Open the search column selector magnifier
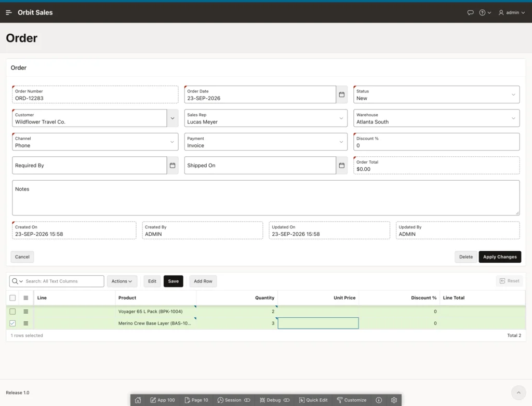 point(17,281)
